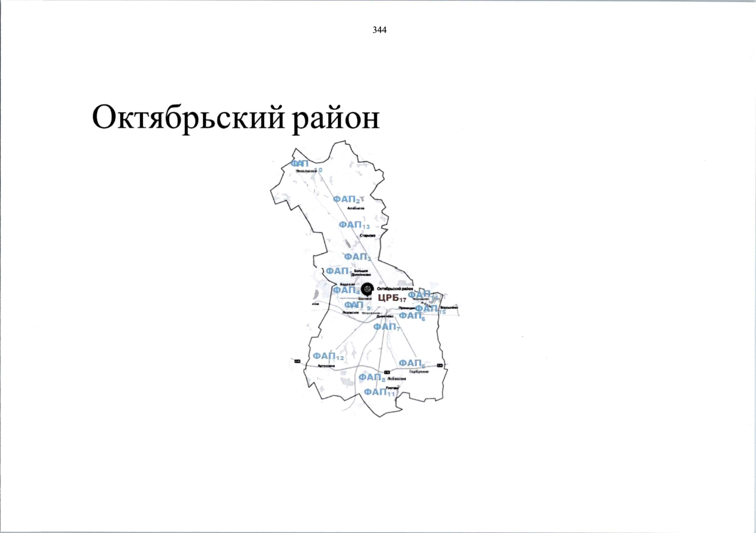Screen dimensions: 756x533
Task: Expand the ФАП₈ marker near Лобазова
Action: point(372,377)
